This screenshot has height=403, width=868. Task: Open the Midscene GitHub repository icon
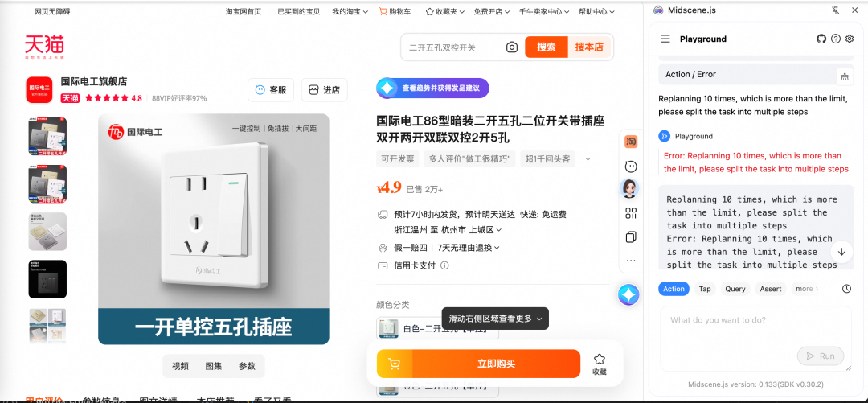point(821,39)
